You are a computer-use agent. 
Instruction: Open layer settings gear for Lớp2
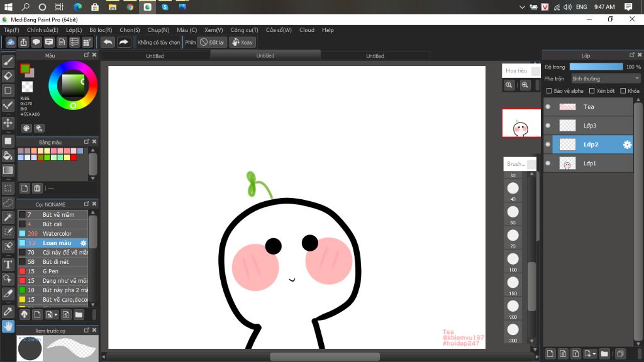(x=627, y=145)
